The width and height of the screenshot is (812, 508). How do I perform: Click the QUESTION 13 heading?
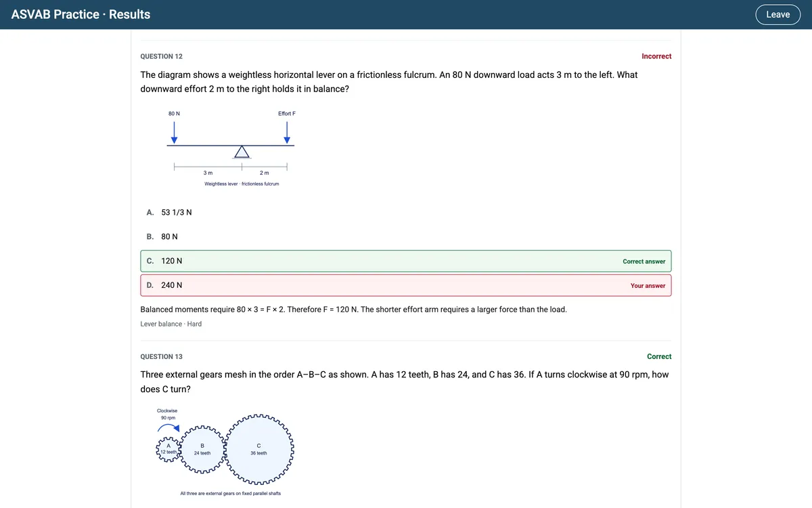[x=161, y=356]
